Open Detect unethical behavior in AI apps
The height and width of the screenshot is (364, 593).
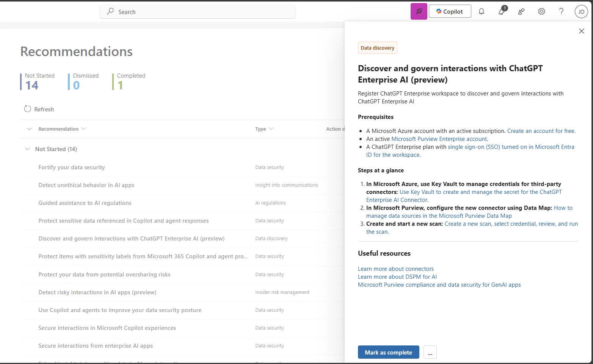point(86,185)
